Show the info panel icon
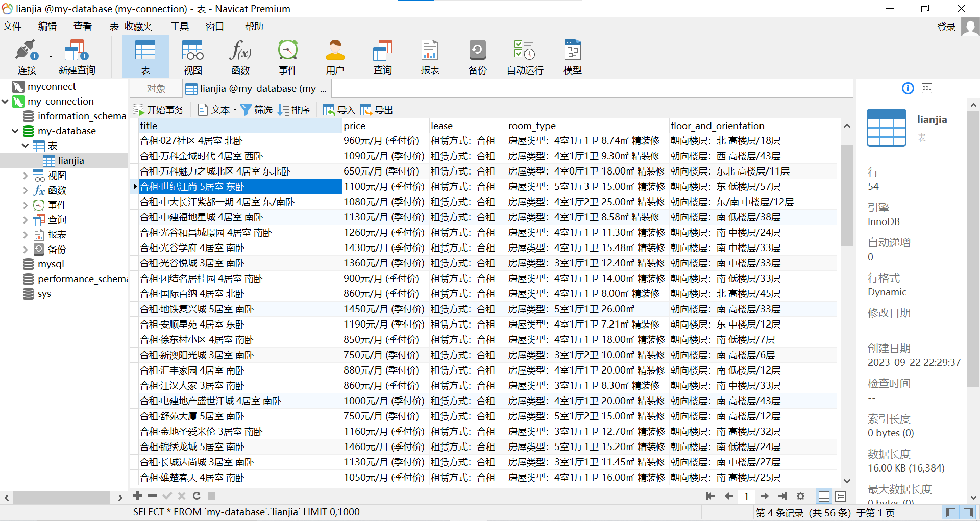 coord(908,88)
